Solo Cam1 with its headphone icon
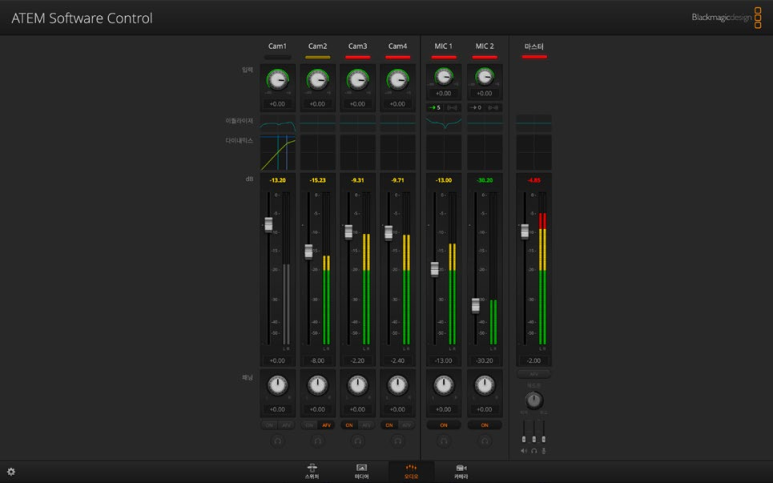Viewport: 773px width, 483px height. pyautogui.click(x=278, y=441)
